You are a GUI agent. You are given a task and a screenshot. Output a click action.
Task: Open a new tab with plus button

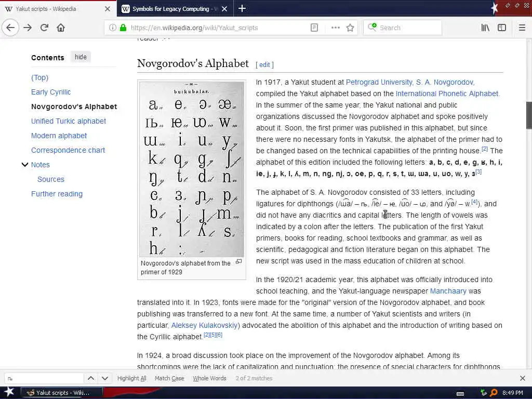coord(242,8)
